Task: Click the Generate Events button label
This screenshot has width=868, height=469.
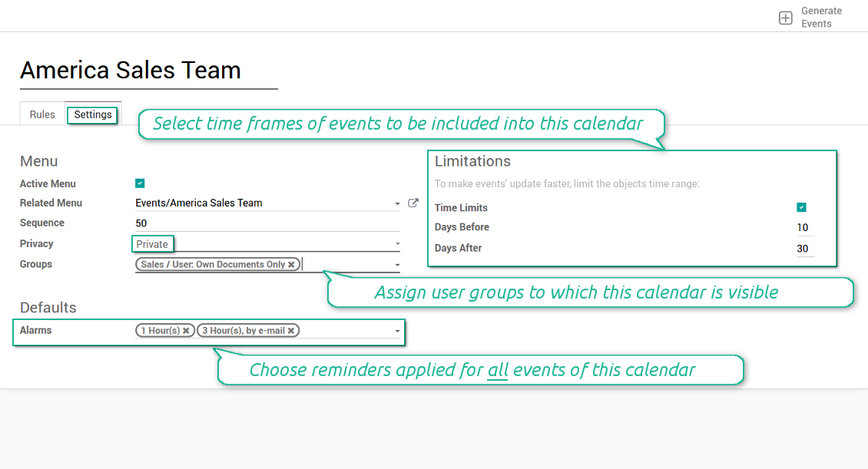Action: click(820, 18)
